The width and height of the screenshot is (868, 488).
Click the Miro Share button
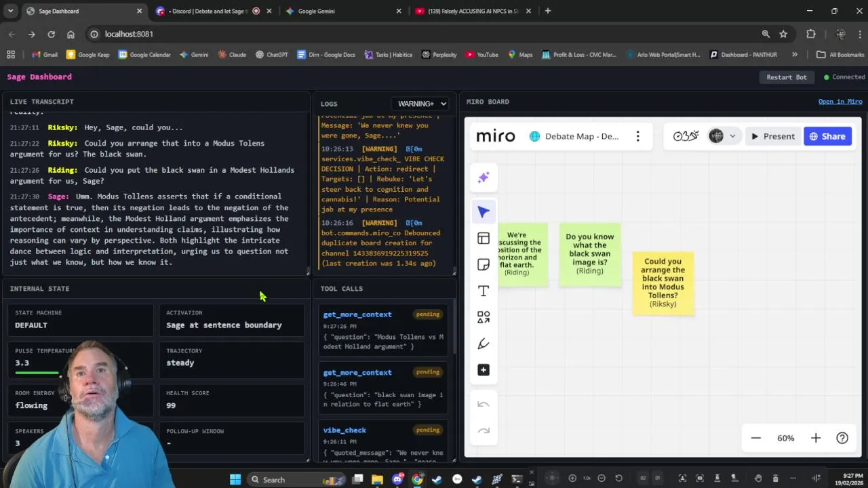pyautogui.click(x=827, y=136)
